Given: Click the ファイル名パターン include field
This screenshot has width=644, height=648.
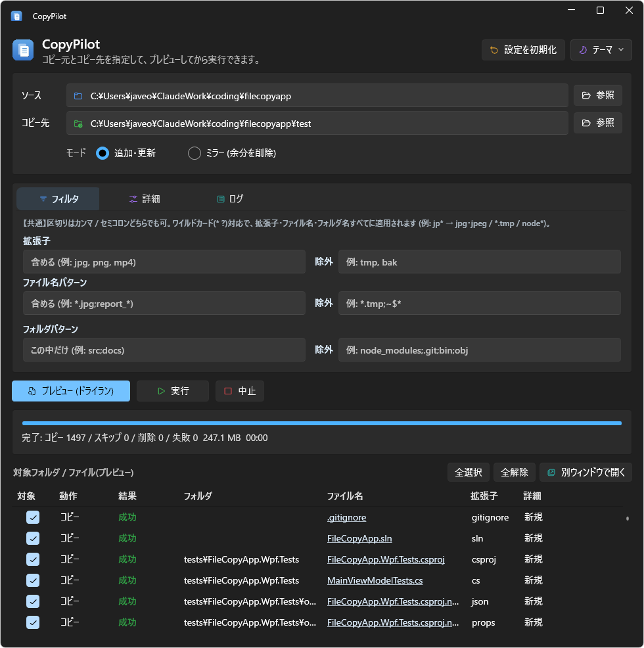Looking at the screenshot, I should pyautogui.click(x=164, y=303).
